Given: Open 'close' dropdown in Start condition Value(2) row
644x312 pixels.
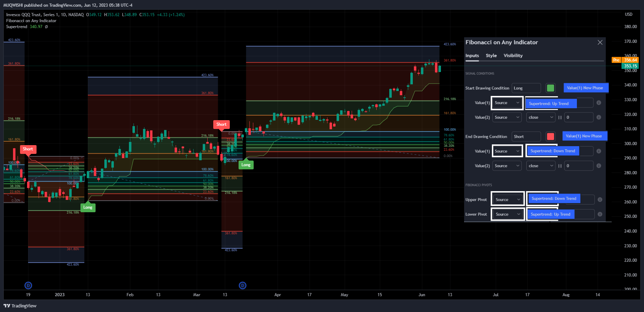Looking at the screenshot, I should coord(541,117).
